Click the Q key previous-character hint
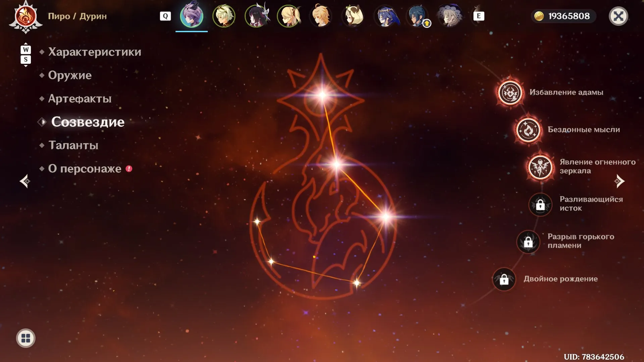 (165, 16)
